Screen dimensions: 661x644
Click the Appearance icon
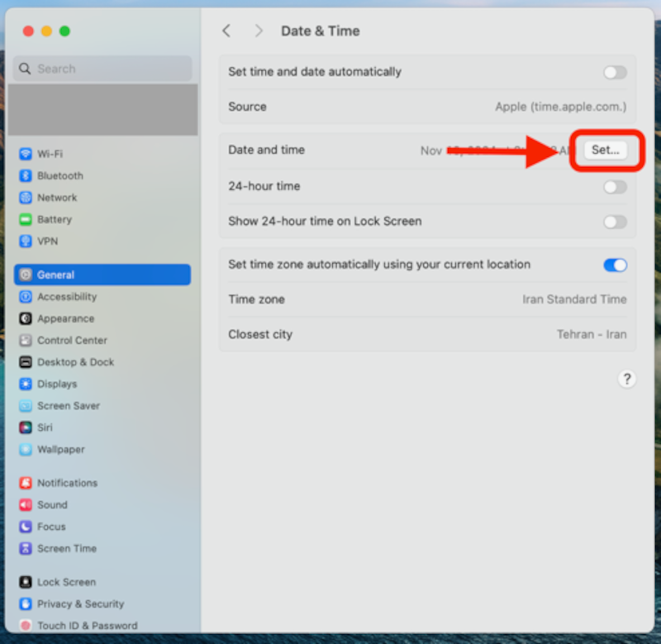[26, 318]
